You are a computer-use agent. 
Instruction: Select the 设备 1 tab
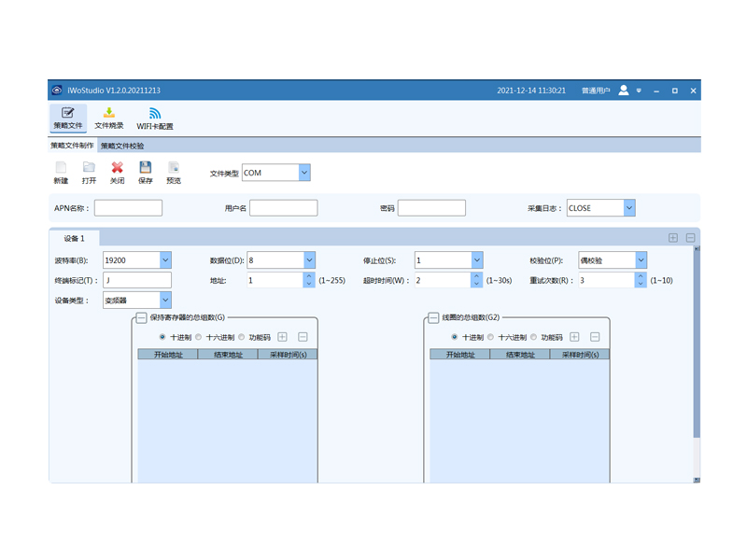click(x=75, y=238)
